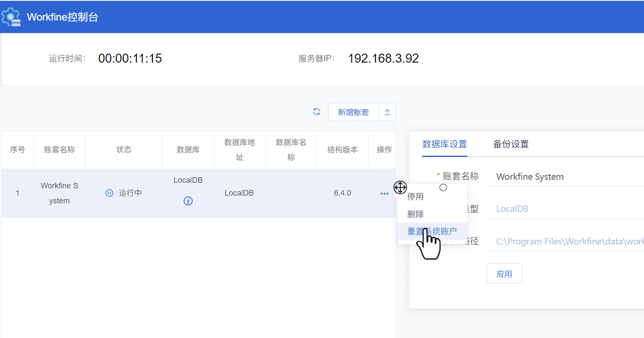Click the 数据库 column header
The height and width of the screenshot is (338, 644).
pyautogui.click(x=188, y=150)
